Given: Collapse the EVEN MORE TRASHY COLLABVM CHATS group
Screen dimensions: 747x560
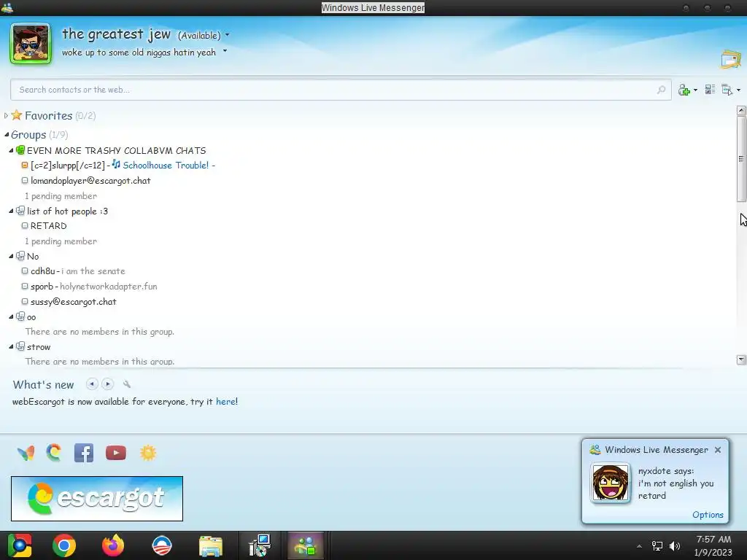Looking at the screenshot, I should (11, 150).
